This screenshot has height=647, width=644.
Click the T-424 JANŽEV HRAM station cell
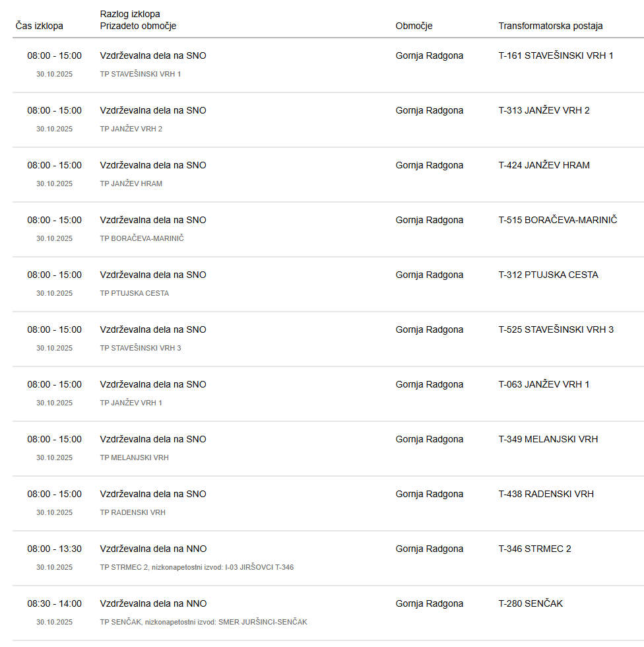pos(544,165)
